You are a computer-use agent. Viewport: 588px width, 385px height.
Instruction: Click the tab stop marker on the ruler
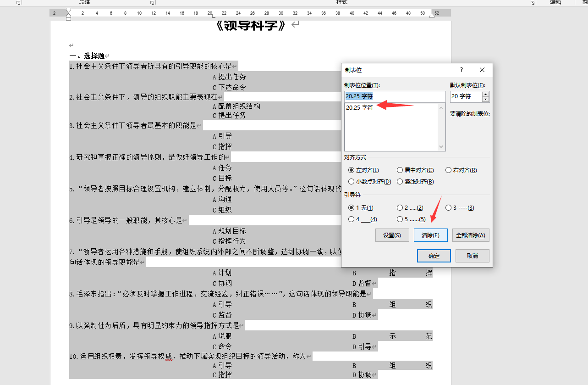coord(212,16)
